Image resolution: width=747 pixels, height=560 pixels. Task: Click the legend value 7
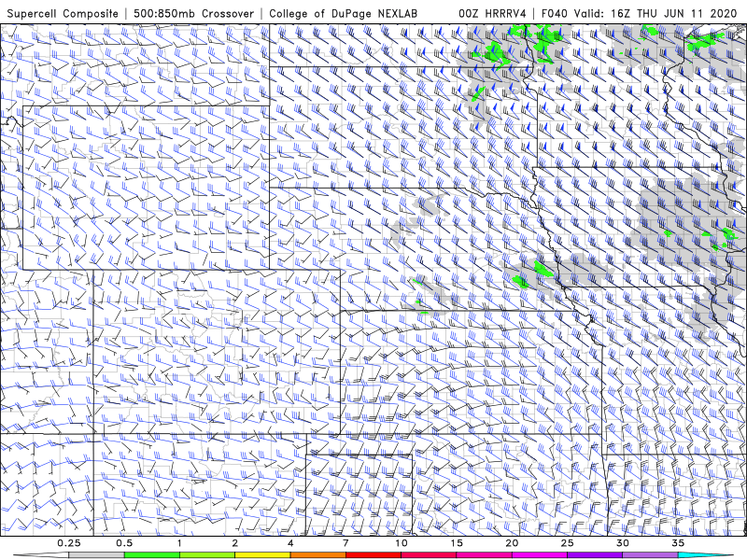pos(345,543)
